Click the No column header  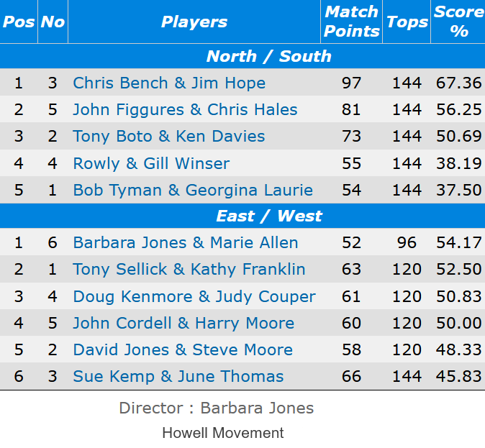coord(53,22)
